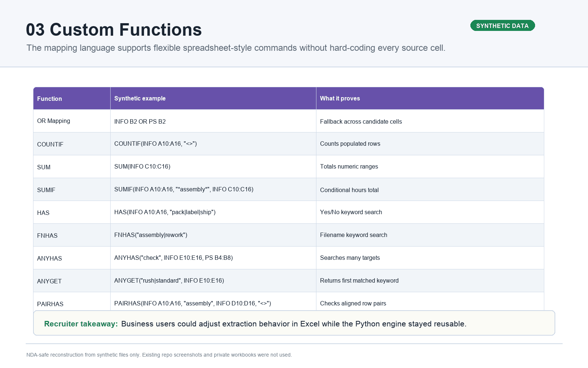Select the 'ANYHAS' function name cell

pyautogui.click(x=72, y=258)
